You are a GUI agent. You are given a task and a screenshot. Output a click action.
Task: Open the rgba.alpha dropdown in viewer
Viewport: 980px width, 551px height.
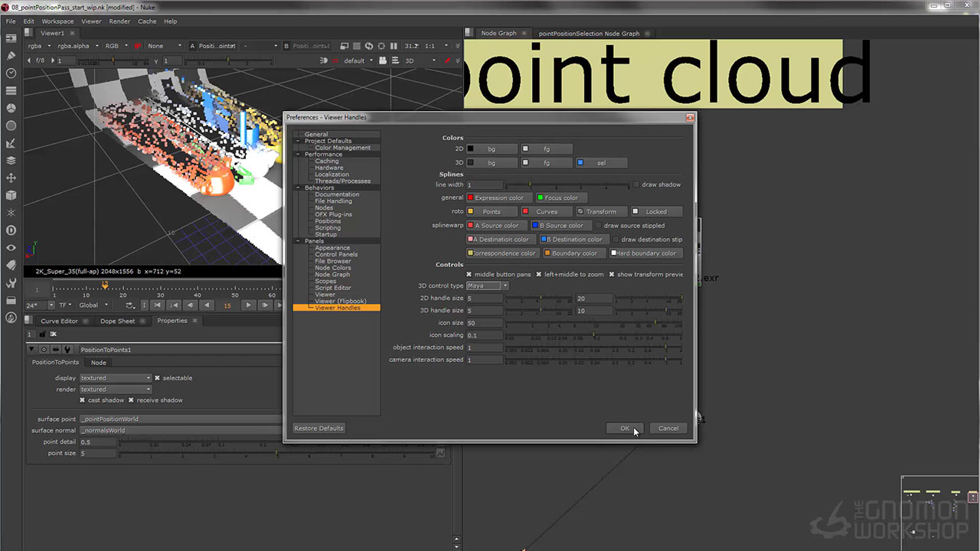tap(77, 46)
